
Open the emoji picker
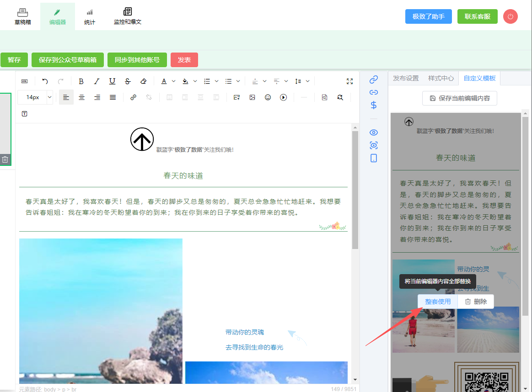[x=268, y=97]
